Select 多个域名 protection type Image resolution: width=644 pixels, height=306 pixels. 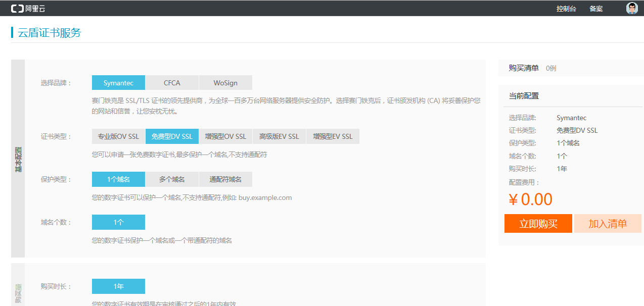coord(172,179)
